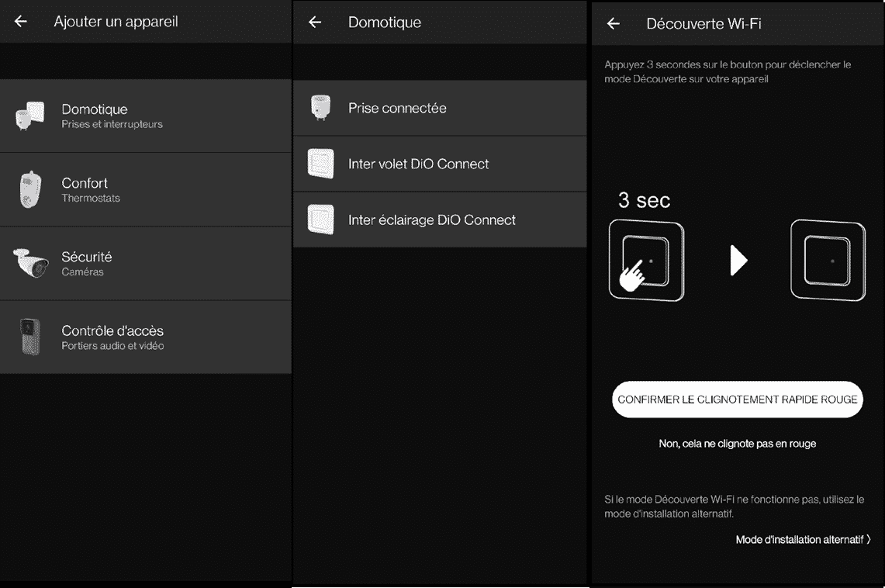Tap the Inter volet DiO Connect icon

[x=320, y=164]
